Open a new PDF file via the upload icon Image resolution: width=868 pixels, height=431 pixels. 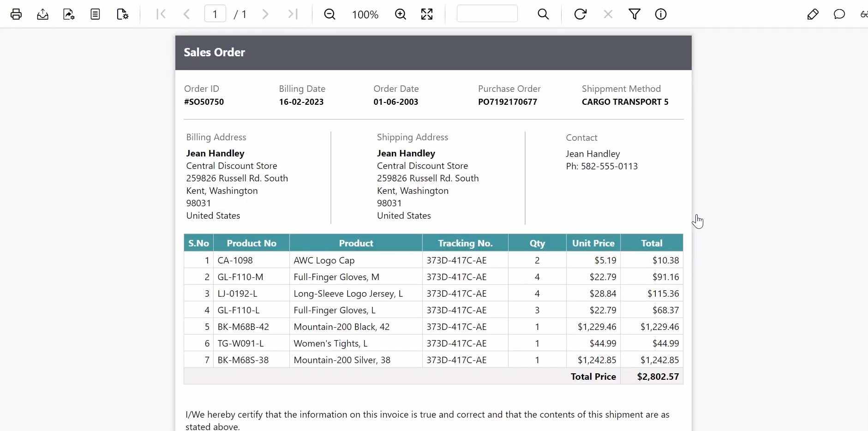pyautogui.click(x=42, y=14)
